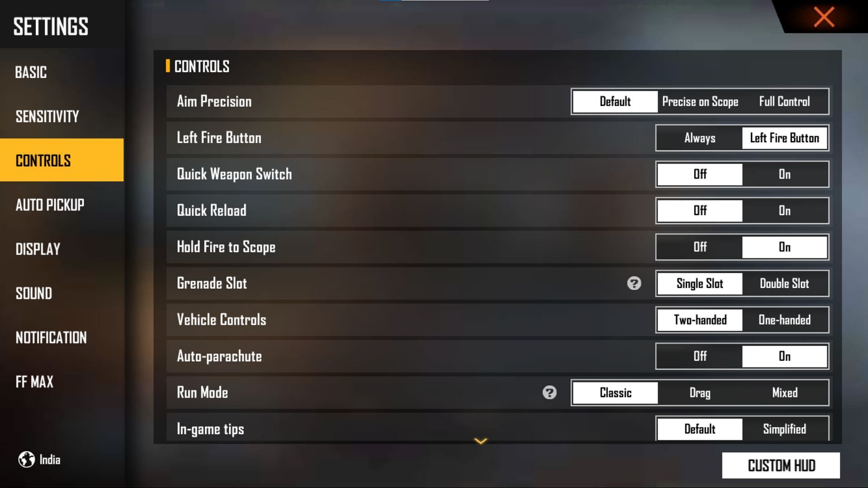Click the CUSTOM HUD button
Image resolution: width=868 pixels, height=488 pixels.
[781, 465]
